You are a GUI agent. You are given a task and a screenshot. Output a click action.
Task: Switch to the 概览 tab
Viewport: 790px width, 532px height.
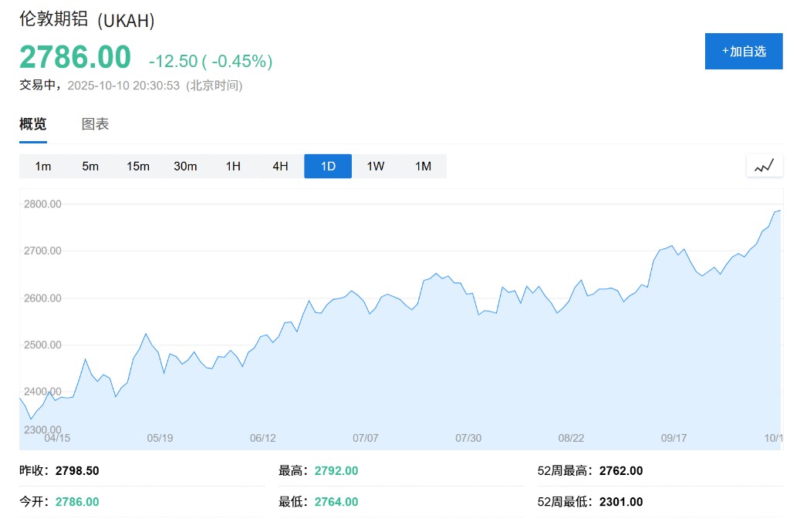pos(33,124)
